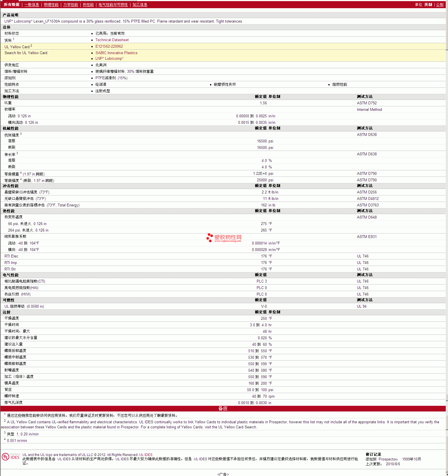
Task: Search Yellow Card for SABIC Innovative Plastics
Action: click(x=116, y=53)
